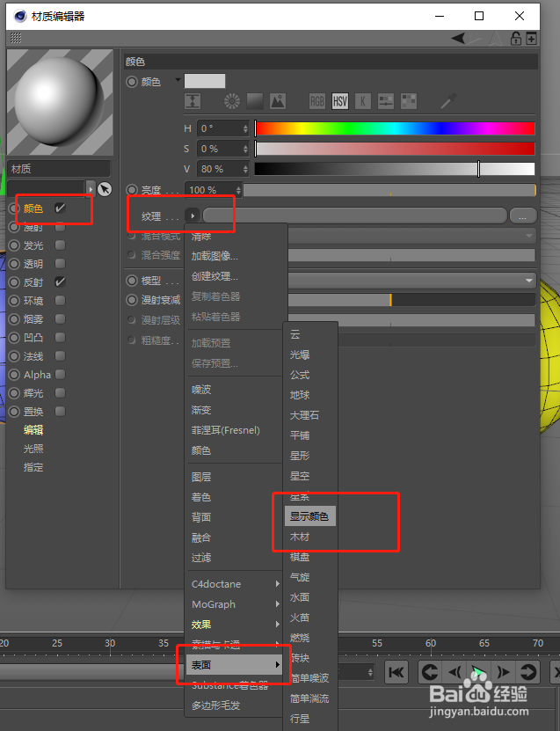Click the forward arrow in the editor header

point(474,38)
